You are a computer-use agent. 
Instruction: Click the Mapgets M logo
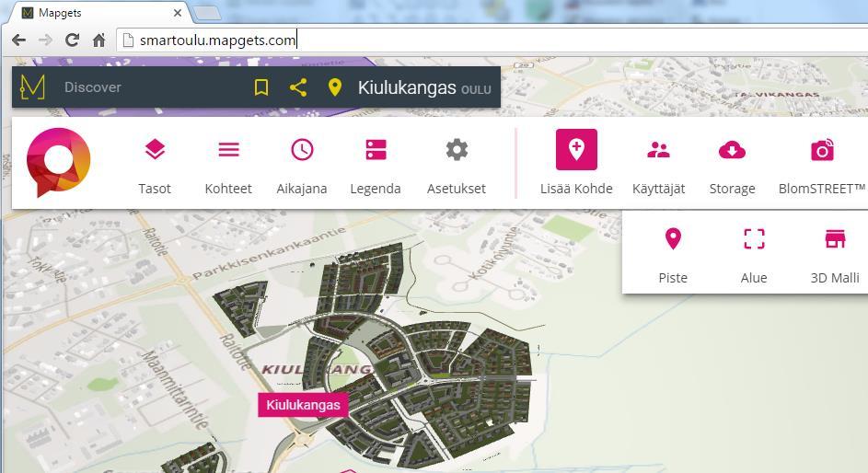point(32,87)
